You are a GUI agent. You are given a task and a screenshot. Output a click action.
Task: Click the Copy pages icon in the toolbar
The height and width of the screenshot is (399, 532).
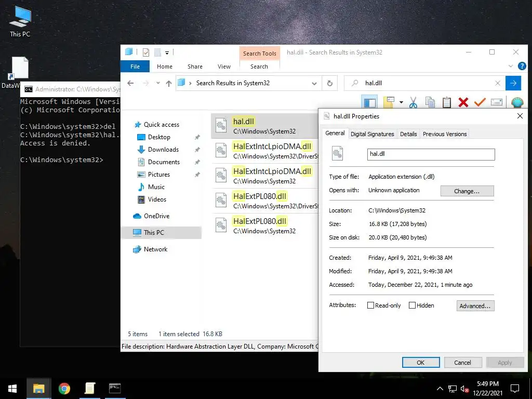430,102
